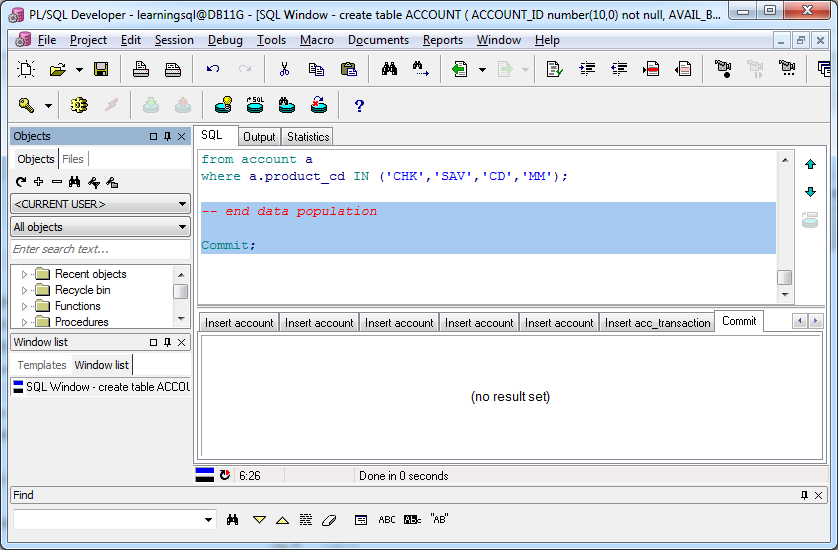
Task: Click the Indent selection icon
Action: tap(587, 69)
